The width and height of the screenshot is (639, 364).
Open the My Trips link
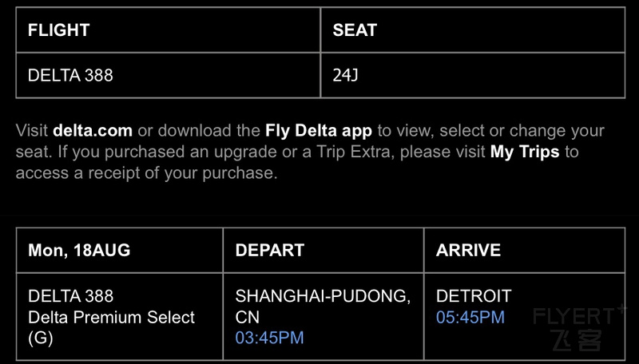click(x=525, y=152)
